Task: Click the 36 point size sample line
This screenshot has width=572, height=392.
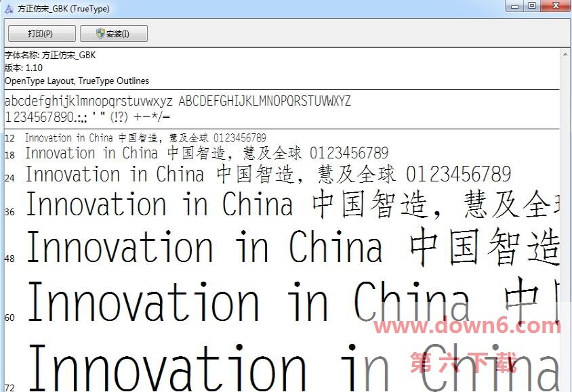Action: [x=292, y=204]
